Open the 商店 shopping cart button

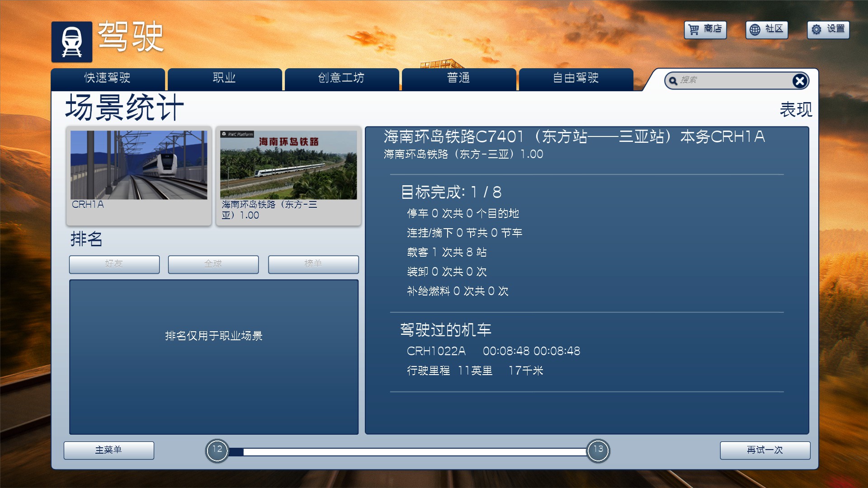[705, 30]
